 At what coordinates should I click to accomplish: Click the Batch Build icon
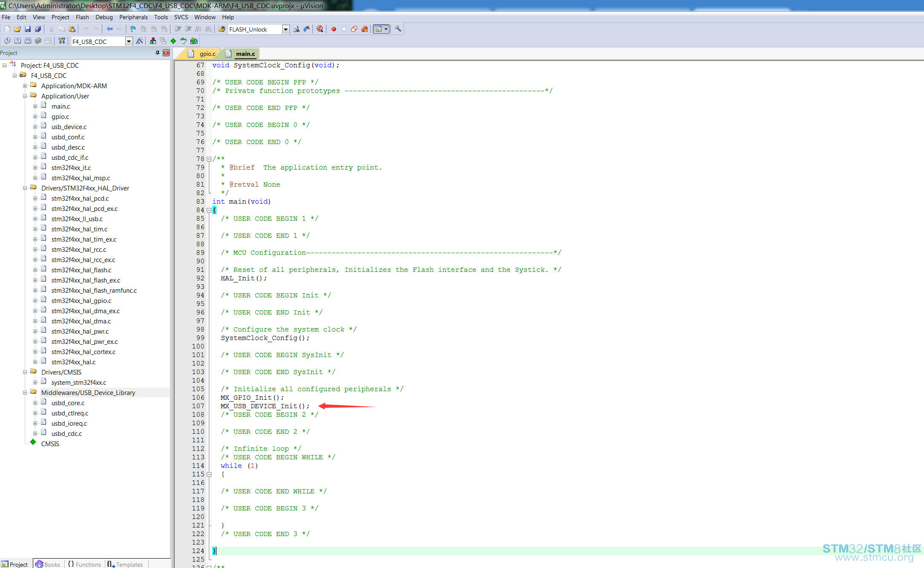(38, 41)
